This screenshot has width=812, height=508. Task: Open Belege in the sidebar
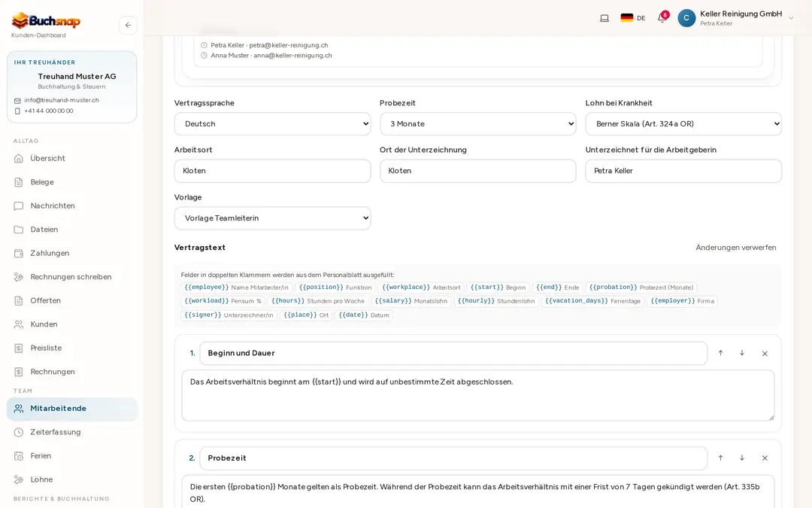pyautogui.click(x=72, y=182)
